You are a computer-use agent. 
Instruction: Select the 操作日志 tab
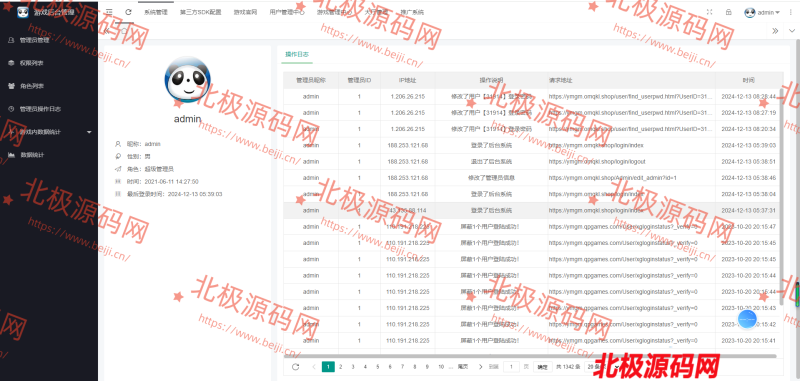pos(296,54)
